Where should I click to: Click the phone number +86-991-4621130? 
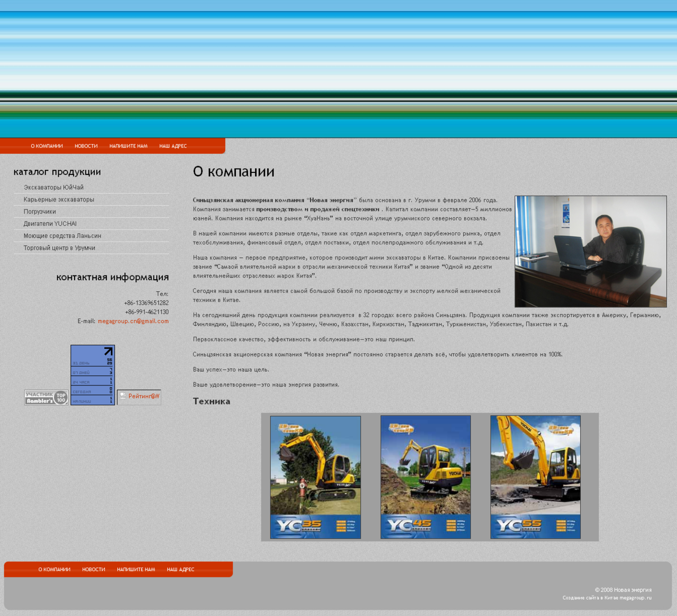147,312
